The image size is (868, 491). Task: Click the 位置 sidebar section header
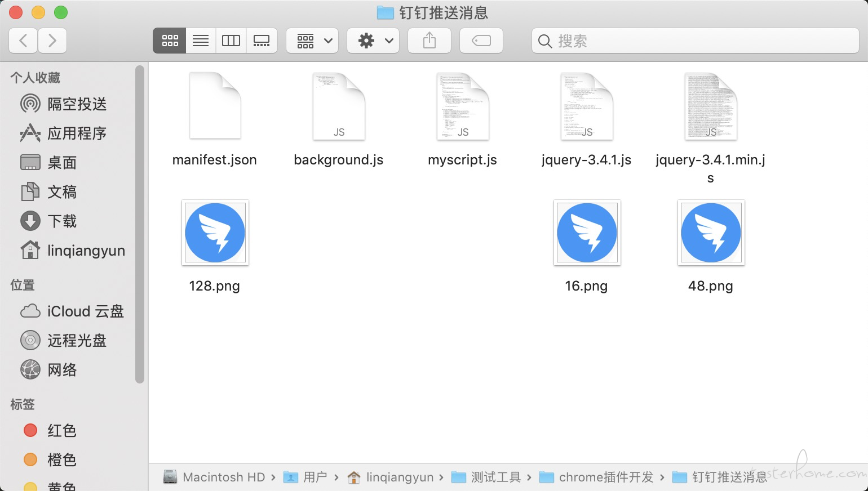pyautogui.click(x=23, y=285)
